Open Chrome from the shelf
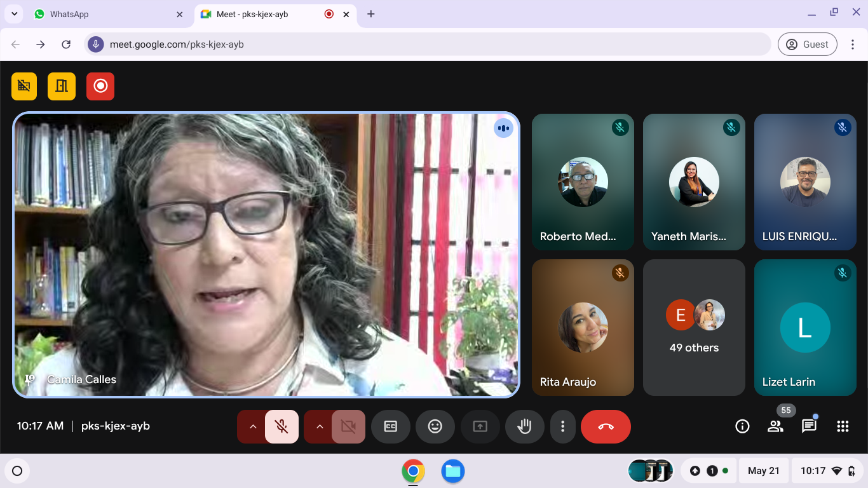 tap(413, 471)
